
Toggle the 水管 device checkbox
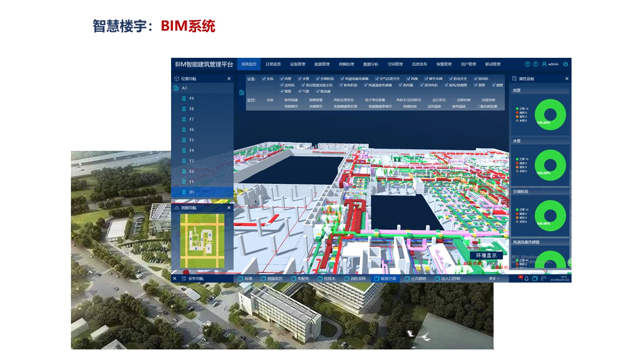[x=299, y=79]
